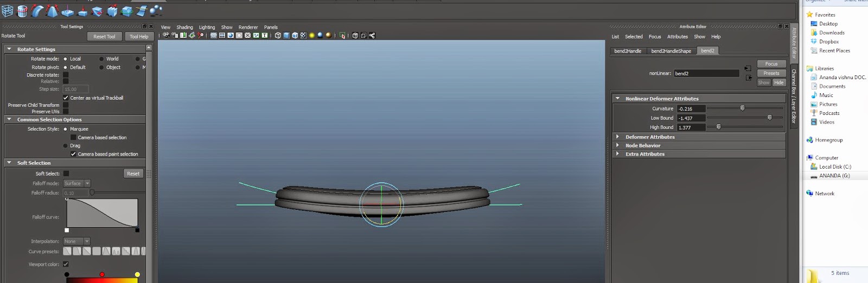
Task: Select the Flare deformer shelf icon
Action: [x=52, y=10]
